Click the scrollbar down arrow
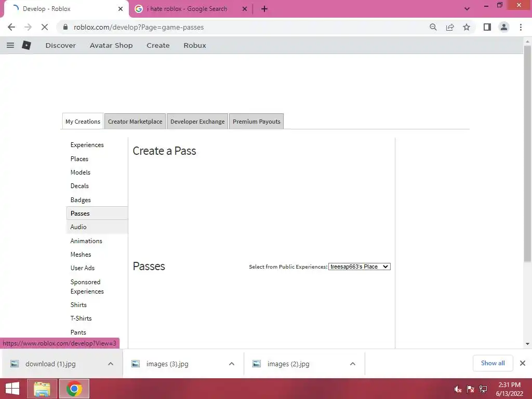This screenshot has height=399, width=532. coord(527,344)
